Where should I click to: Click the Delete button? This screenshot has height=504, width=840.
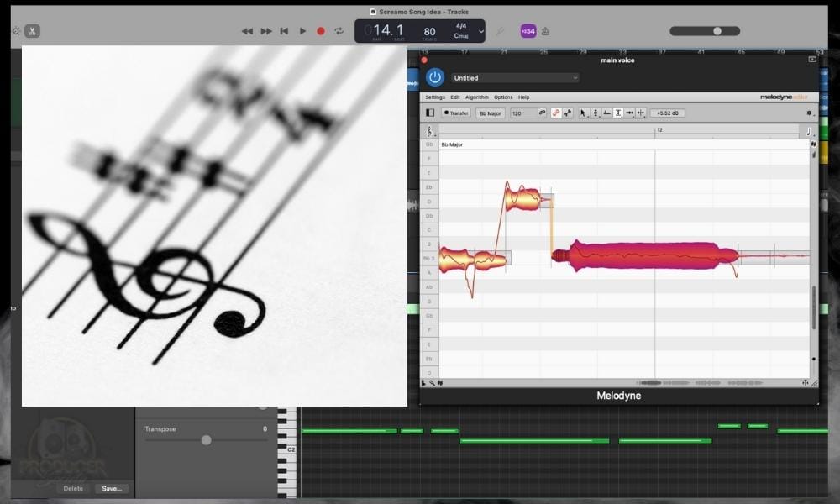pyautogui.click(x=73, y=488)
